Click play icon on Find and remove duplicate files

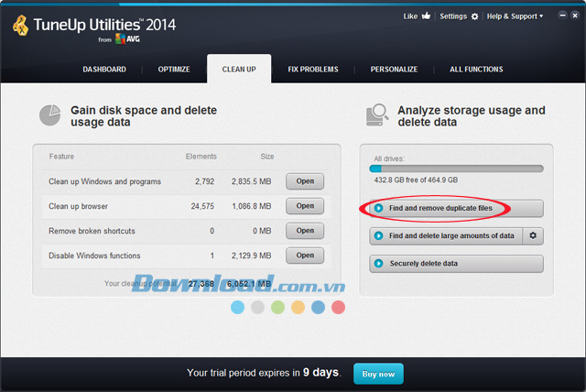[378, 209]
